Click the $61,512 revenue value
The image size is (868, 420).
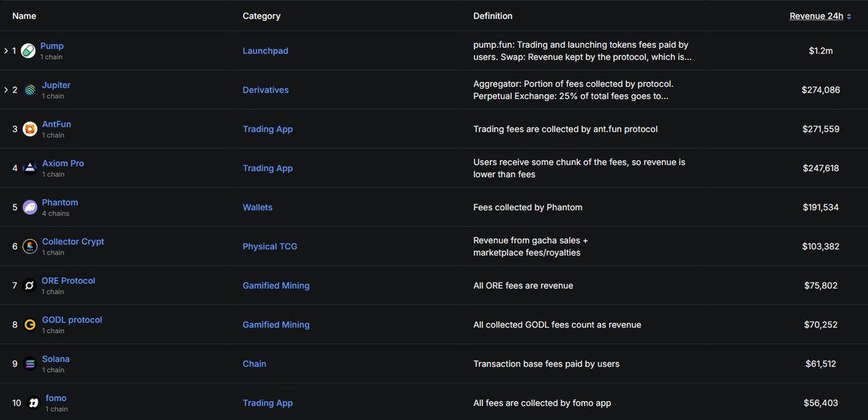pos(820,363)
